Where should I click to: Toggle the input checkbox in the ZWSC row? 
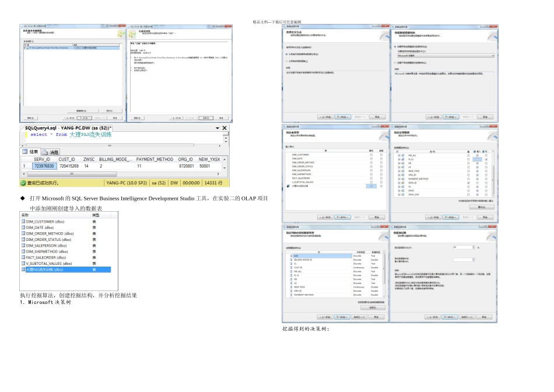[x=478, y=191]
